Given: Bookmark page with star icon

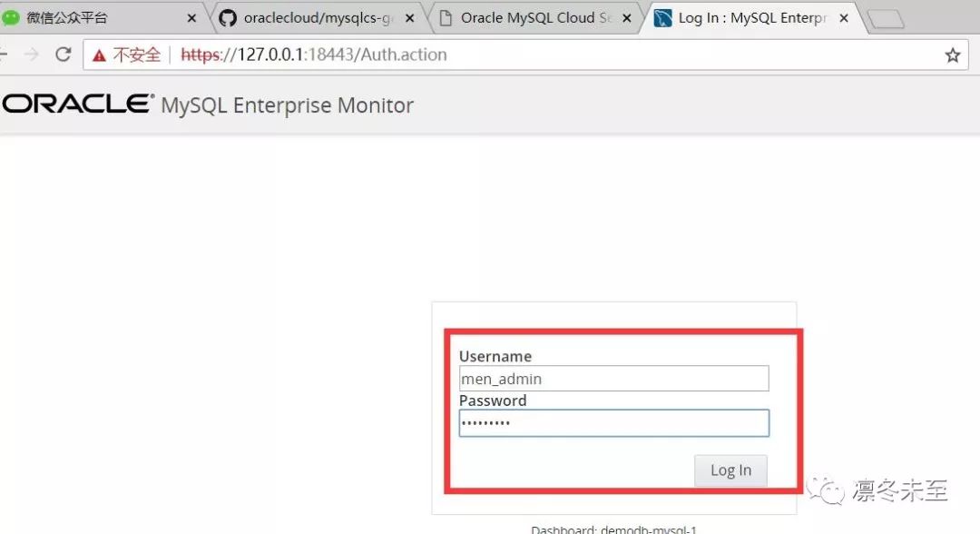Looking at the screenshot, I should coord(952,55).
